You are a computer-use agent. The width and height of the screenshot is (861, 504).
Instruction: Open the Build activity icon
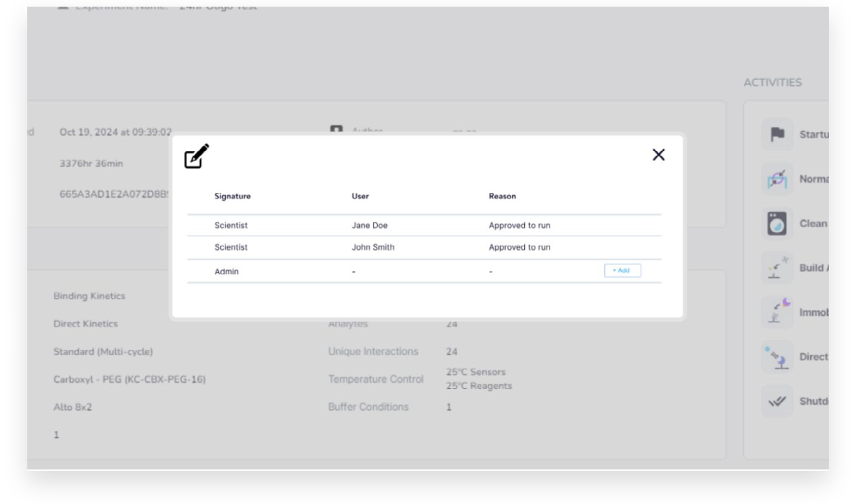coord(777,268)
